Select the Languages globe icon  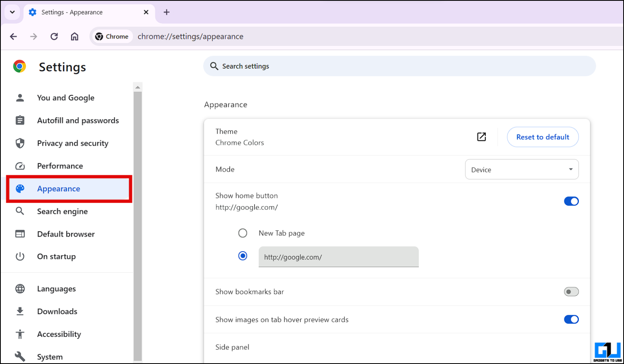point(20,289)
